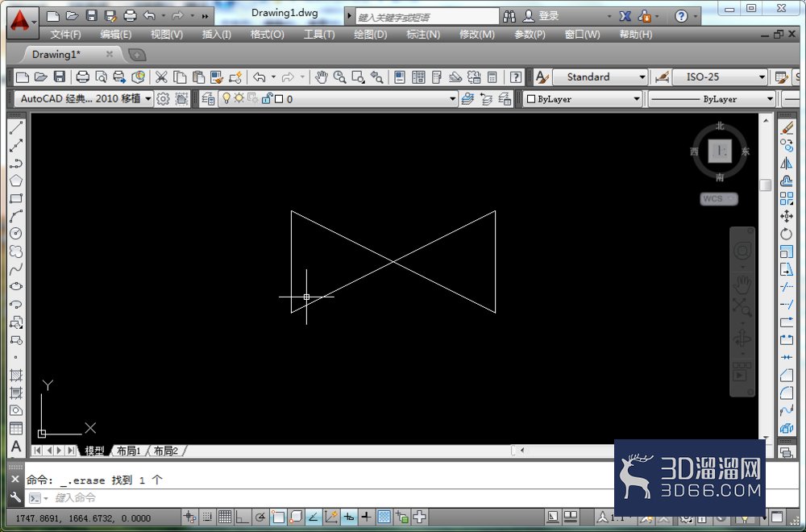Click the new drawing tab plus button
The height and width of the screenshot is (532, 806).
(x=137, y=55)
